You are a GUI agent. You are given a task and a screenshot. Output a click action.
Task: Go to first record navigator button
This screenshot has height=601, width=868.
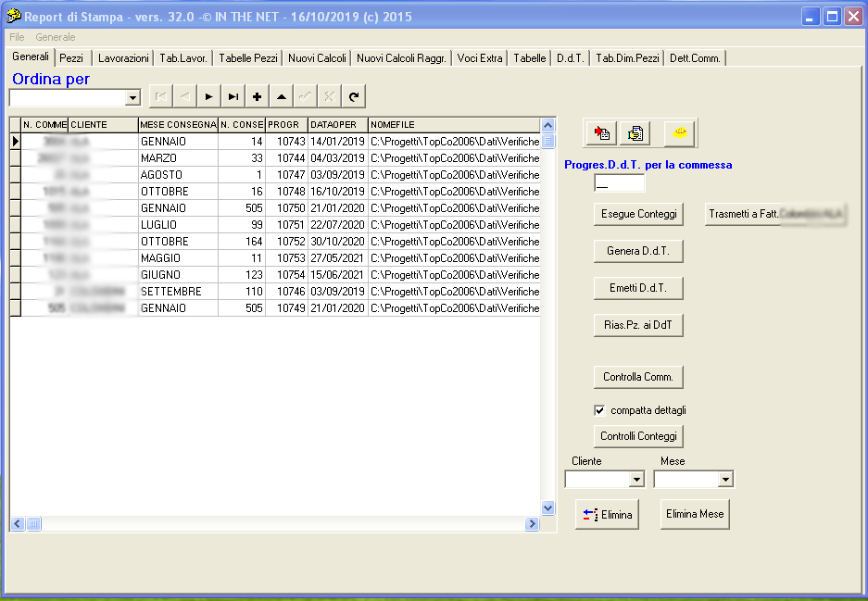tap(161, 97)
